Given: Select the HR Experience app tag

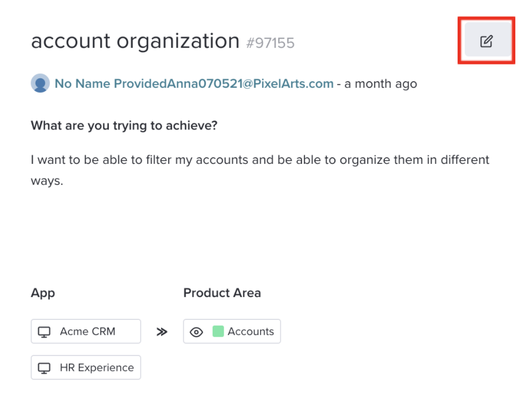Looking at the screenshot, I should 86,368.
